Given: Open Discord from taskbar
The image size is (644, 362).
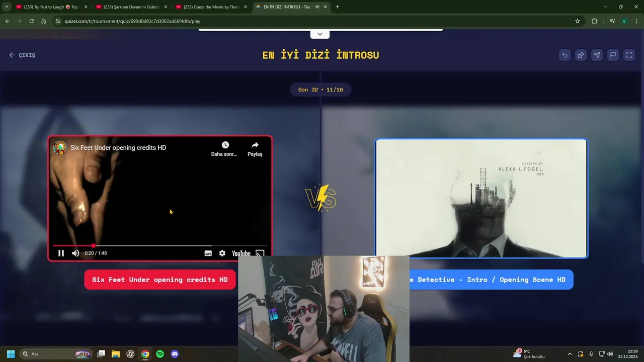Looking at the screenshot, I should coord(175,354).
